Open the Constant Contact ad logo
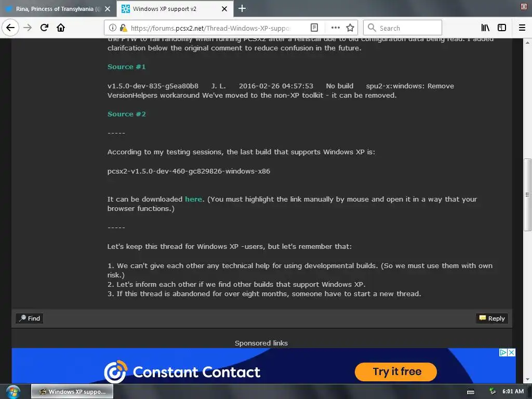The height and width of the screenshot is (399, 532). (182, 372)
